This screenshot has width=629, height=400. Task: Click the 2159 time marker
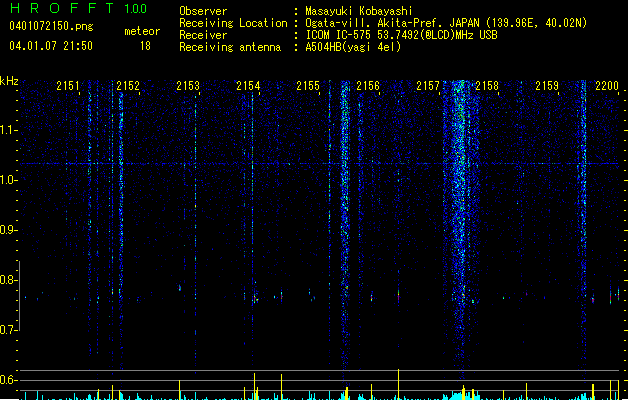point(547,86)
